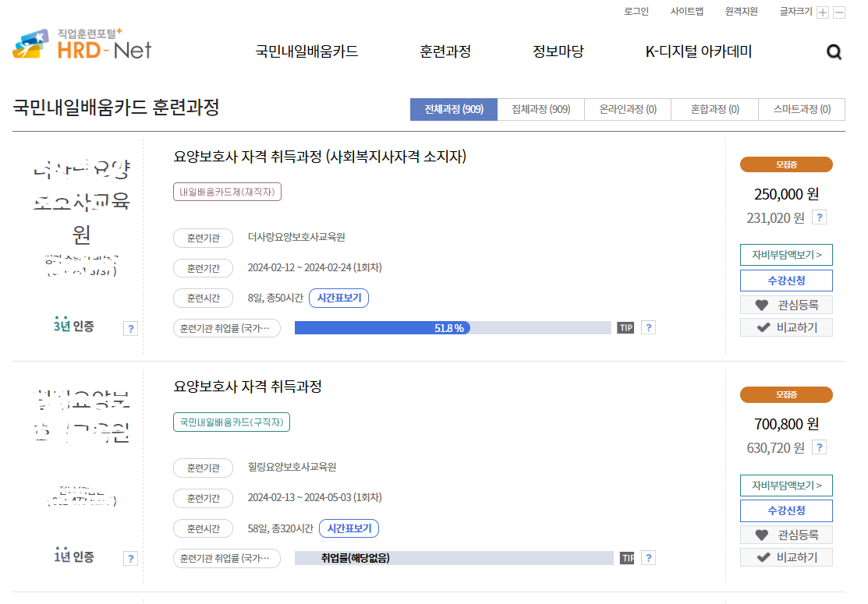This screenshot has width=868, height=604.
Task: Open help tooltip beside 231,020 원 price
Action: click(x=819, y=218)
